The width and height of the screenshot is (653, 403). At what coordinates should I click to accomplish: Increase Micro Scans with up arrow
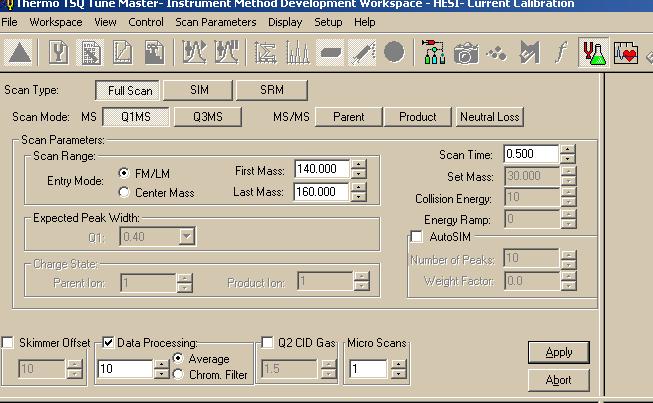tap(399, 364)
